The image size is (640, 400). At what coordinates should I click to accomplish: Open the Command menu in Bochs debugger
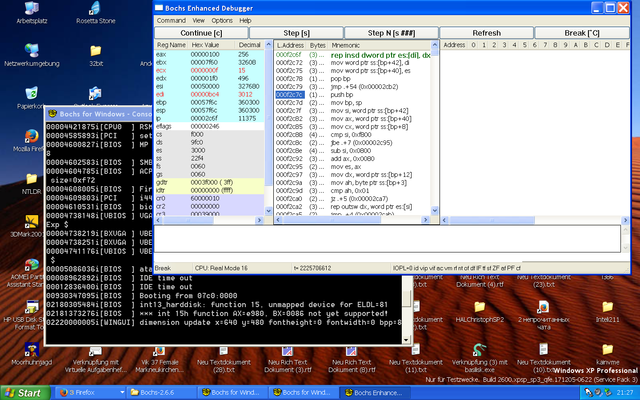[x=171, y=20]
